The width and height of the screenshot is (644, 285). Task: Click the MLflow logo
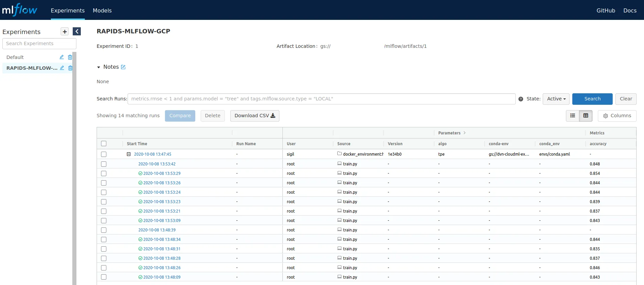click(x=20, y=10)
